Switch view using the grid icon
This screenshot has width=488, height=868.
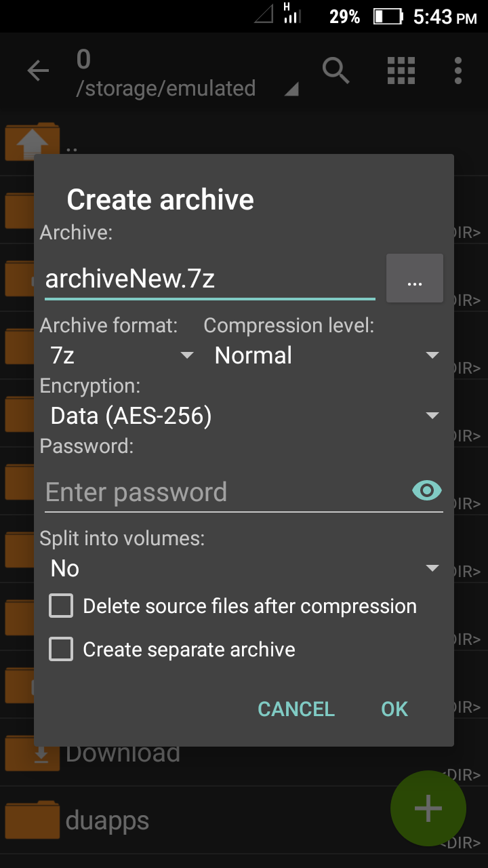coord(401,71)
